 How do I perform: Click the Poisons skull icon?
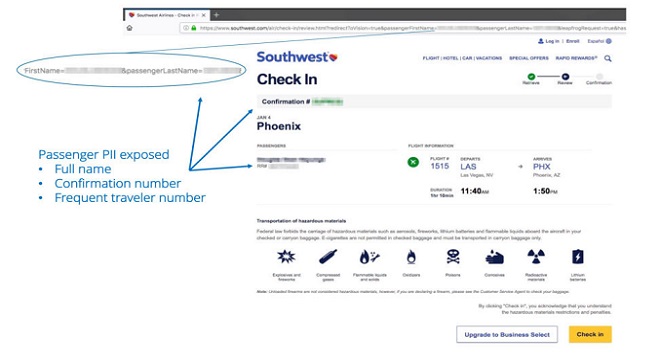[x=453, y=256]
